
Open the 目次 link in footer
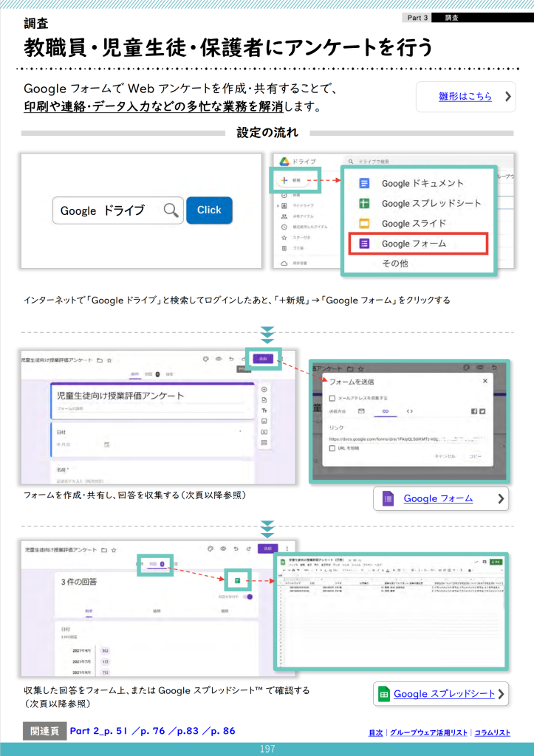point(375,732)
